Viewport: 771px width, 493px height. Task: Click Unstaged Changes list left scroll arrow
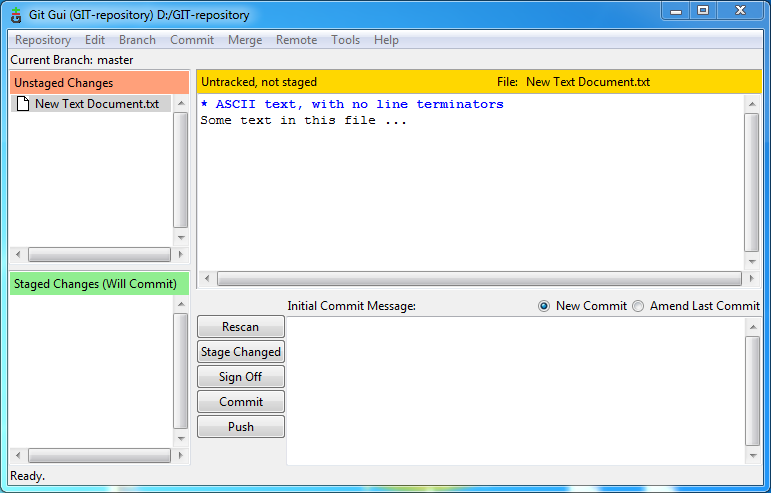[18, 255]
